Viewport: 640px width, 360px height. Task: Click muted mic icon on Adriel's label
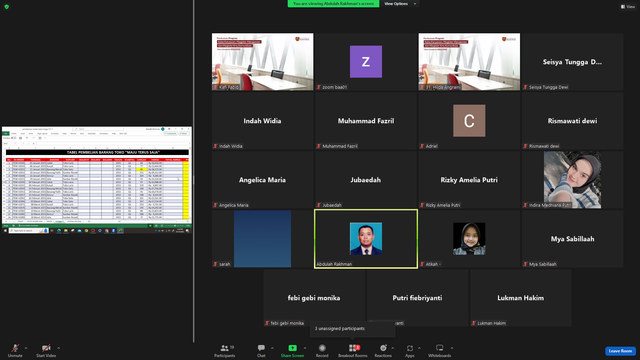point(422,146)
